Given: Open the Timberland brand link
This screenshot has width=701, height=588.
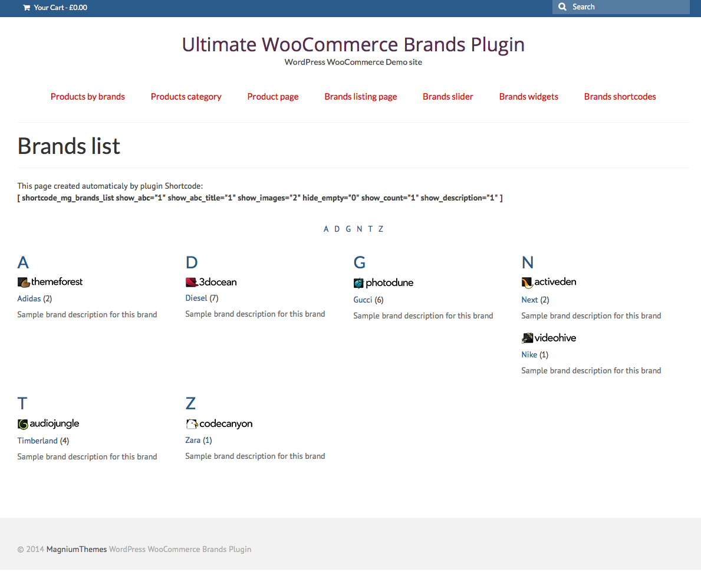Looking at the screenshot, I should point(38,441).
